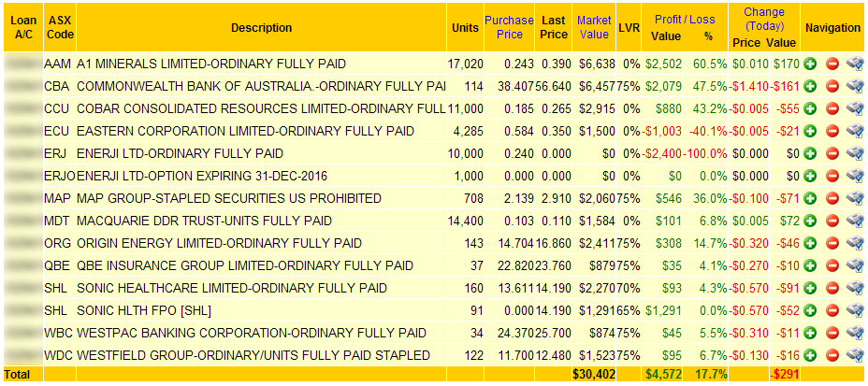Screen dimensions: 868x386
Task: Click the total profit value $4,572
Action: [664, 375]
